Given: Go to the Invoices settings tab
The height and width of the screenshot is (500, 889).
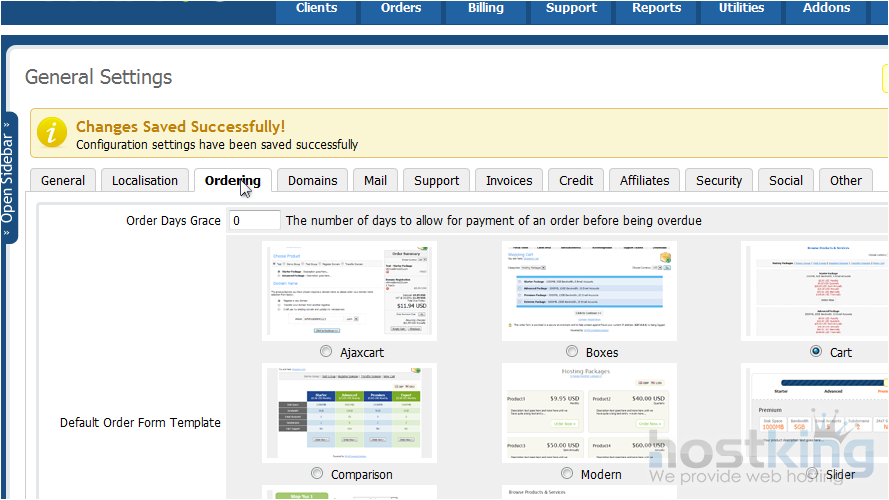Looking at the screenshot, I should (x=509, y=180).
